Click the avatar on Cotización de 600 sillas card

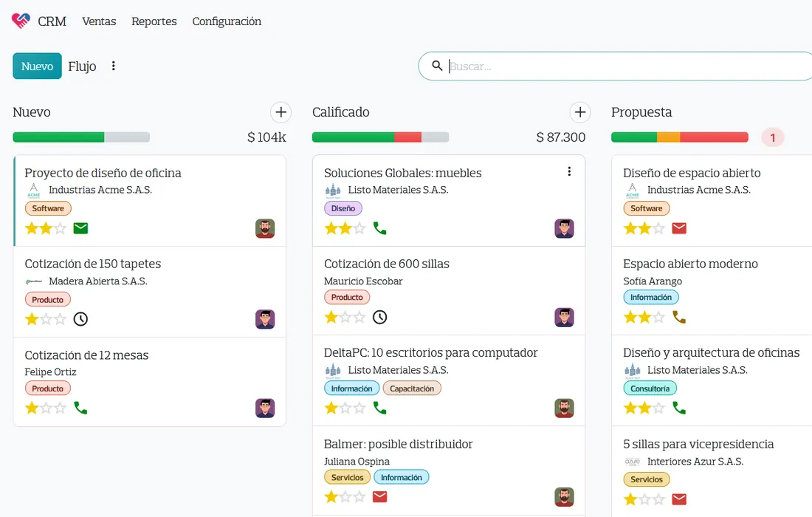565,317
